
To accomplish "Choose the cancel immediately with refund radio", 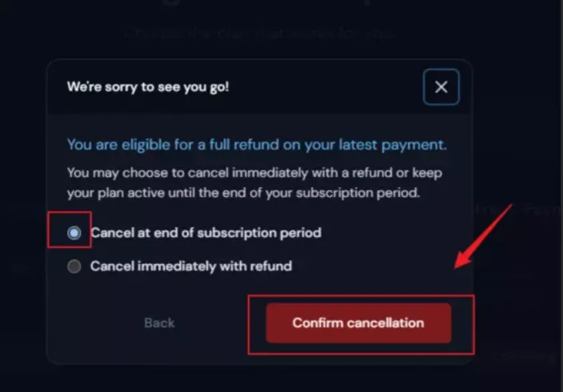I will pyautogui.click(x=74, y=266).
